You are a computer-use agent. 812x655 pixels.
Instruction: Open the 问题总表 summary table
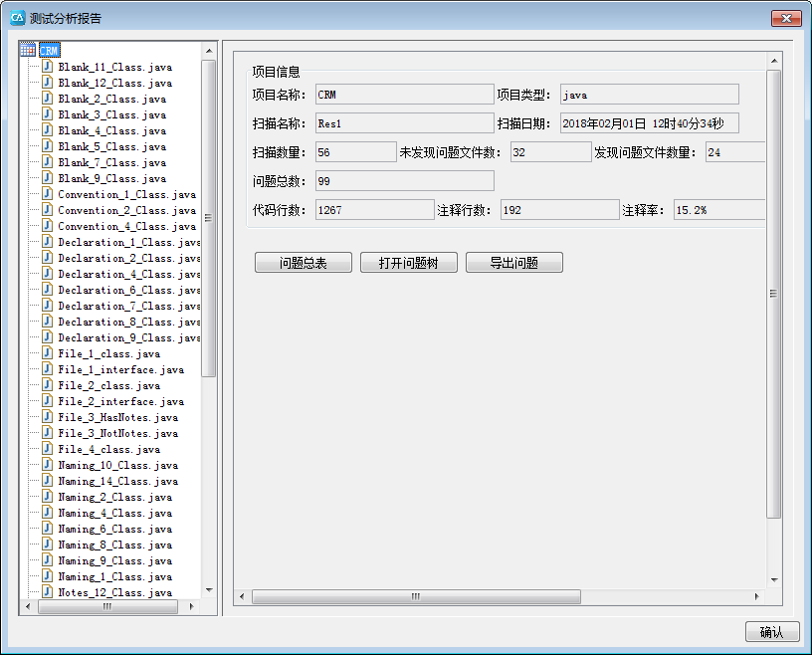304,263
